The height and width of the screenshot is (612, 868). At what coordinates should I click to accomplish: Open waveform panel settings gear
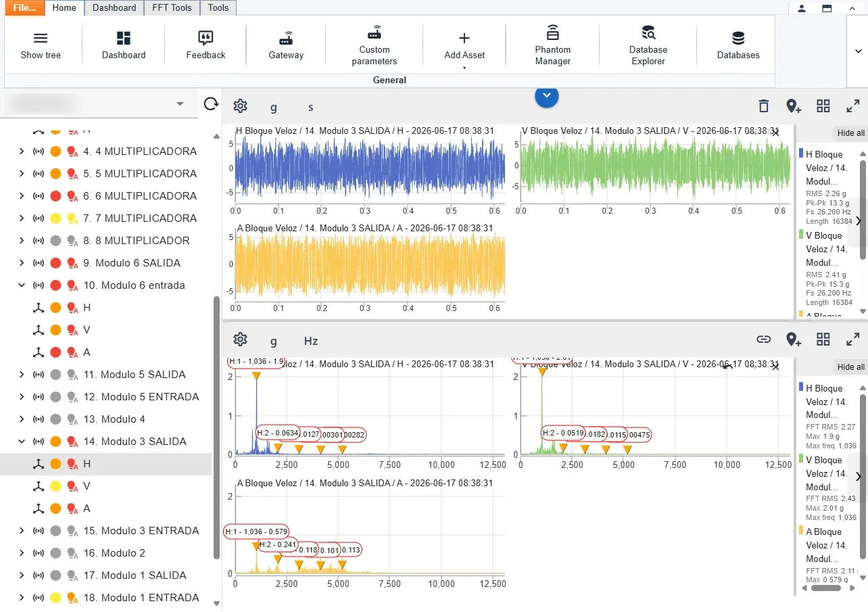coord(240,106)
